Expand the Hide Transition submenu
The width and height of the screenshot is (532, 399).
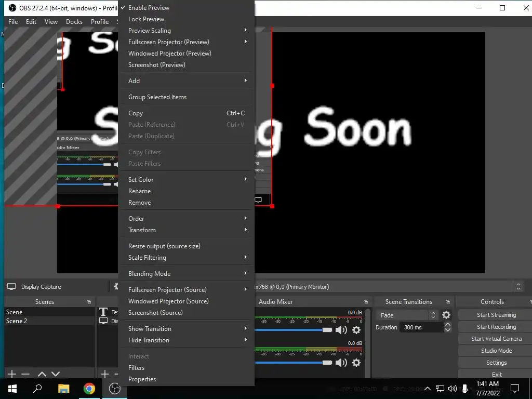[187, 340]
